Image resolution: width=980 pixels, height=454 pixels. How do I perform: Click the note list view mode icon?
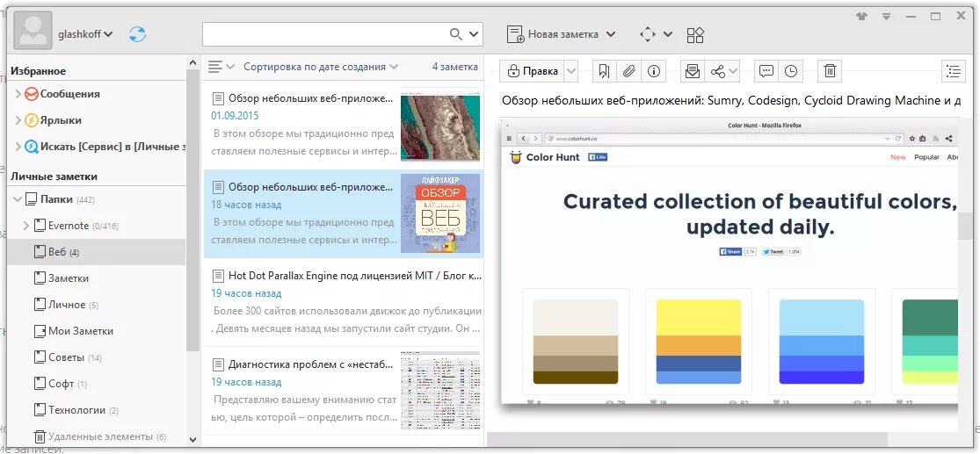click(215, 66)
